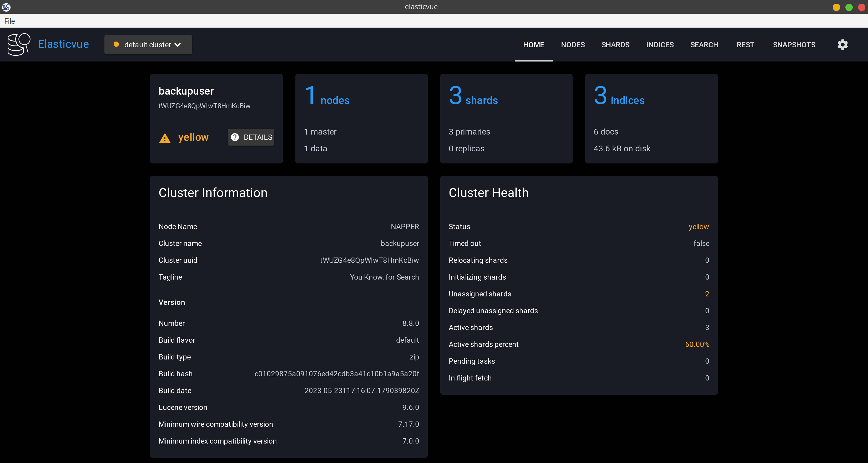Click the cluster uuid under backupuser heading
The height and width of the screenshot is (463, 868).
[205, 106]
